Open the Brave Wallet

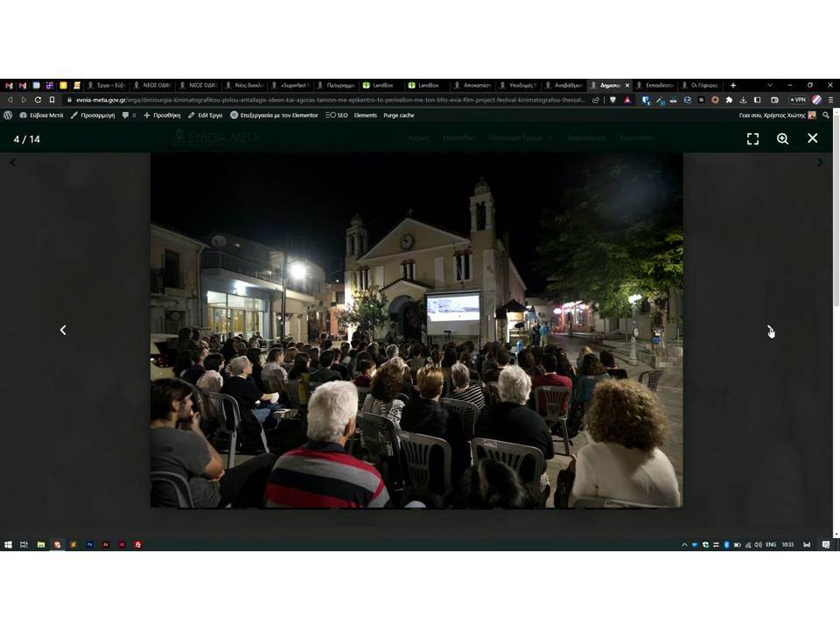[774, 100]
